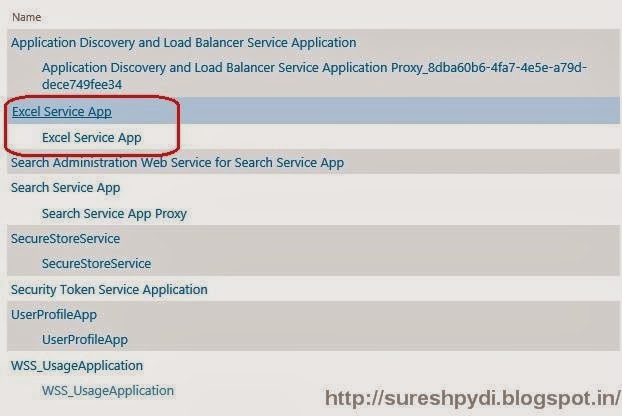
Task: Select the indented WSS_UsageApplication proxy
Action: (108, 391)
